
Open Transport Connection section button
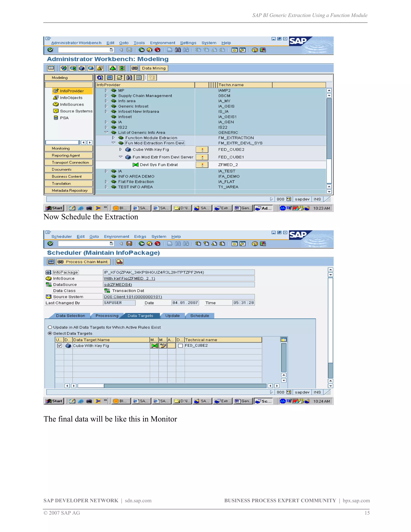69,162
